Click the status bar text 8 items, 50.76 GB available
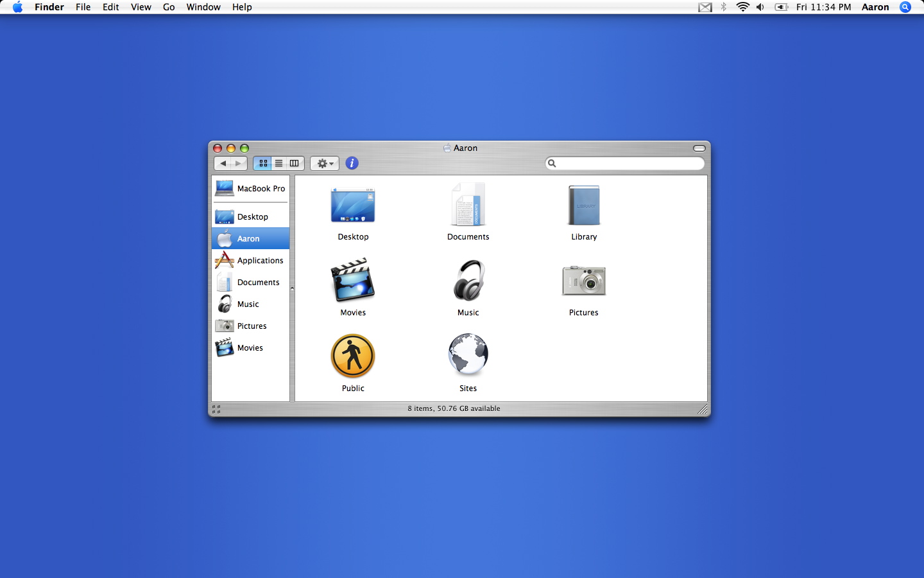This screenshot has width=924, height=578. pyautogui.click(x=454, y=408)
